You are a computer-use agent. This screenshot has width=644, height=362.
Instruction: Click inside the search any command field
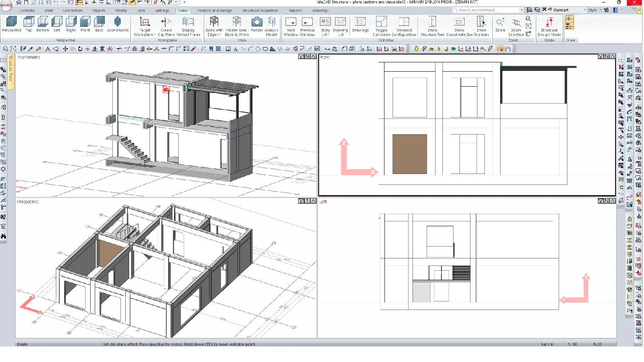click(486, 10)
